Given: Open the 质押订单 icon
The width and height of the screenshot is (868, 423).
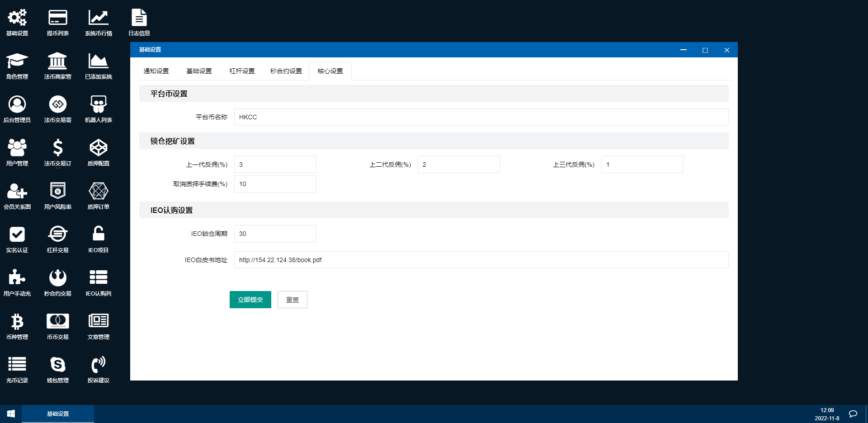Looking at the screenshot, I should 99,191.
